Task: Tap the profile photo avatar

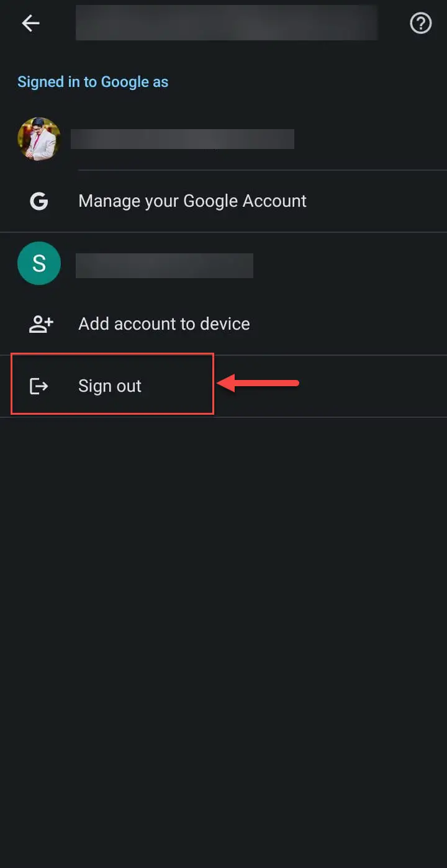Action: click(x=39, y=139)
